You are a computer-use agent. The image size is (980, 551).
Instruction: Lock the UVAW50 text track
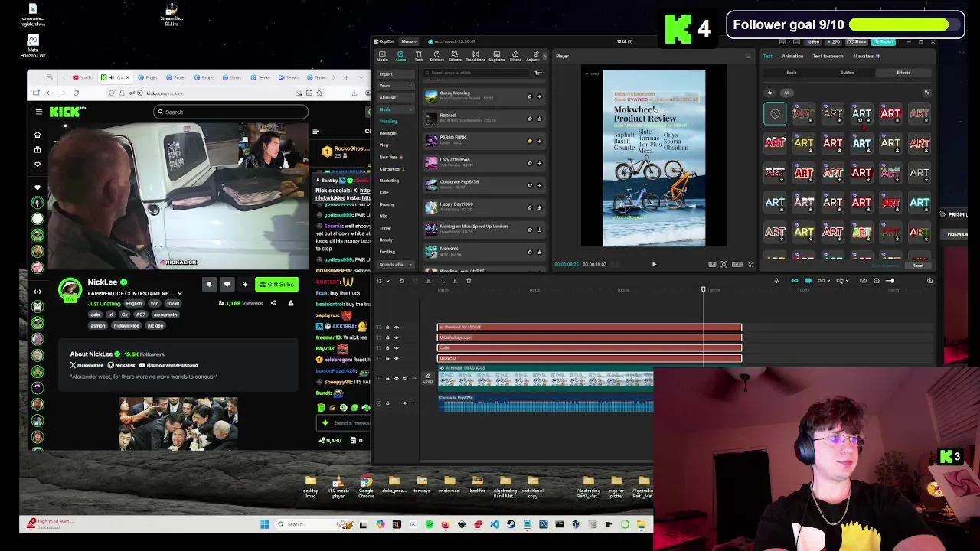pos(387,358)
